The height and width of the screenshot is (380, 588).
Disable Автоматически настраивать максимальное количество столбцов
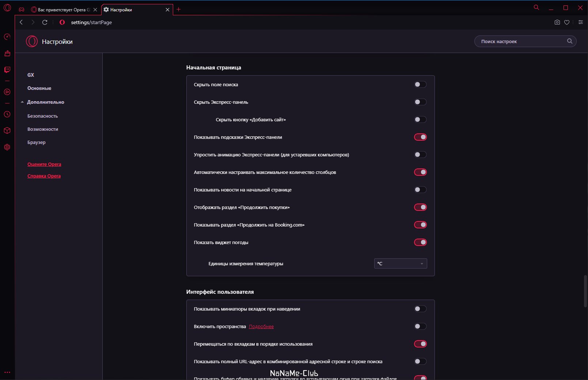(420, 172)
